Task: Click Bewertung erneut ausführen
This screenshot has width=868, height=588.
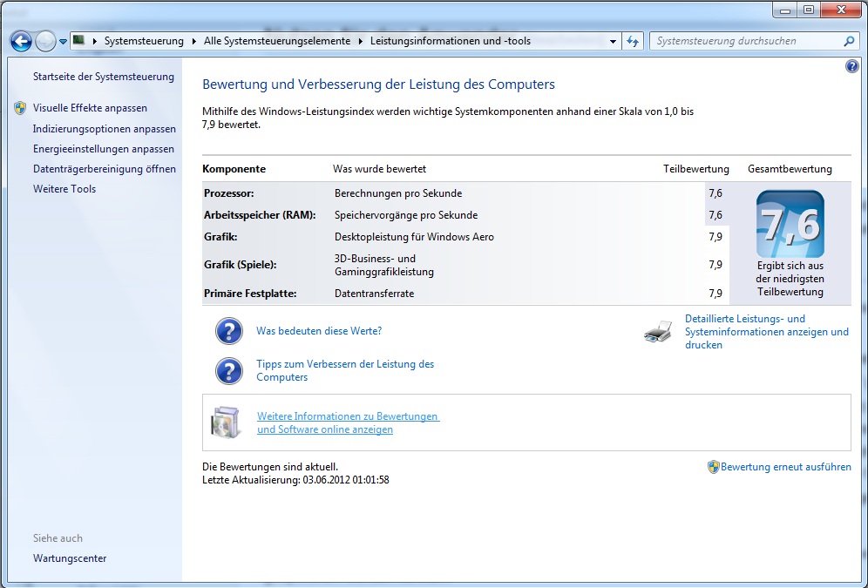Action: pos(786,467)
